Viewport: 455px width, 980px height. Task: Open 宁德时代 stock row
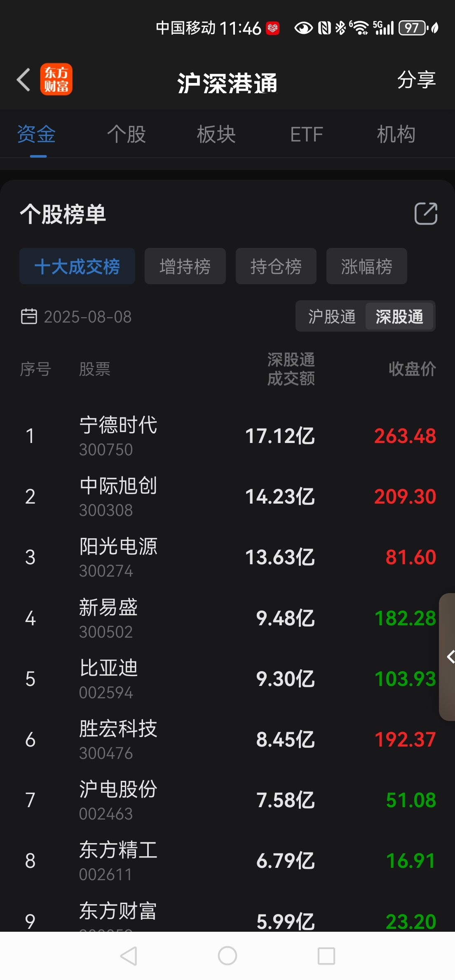pos(227,436)
